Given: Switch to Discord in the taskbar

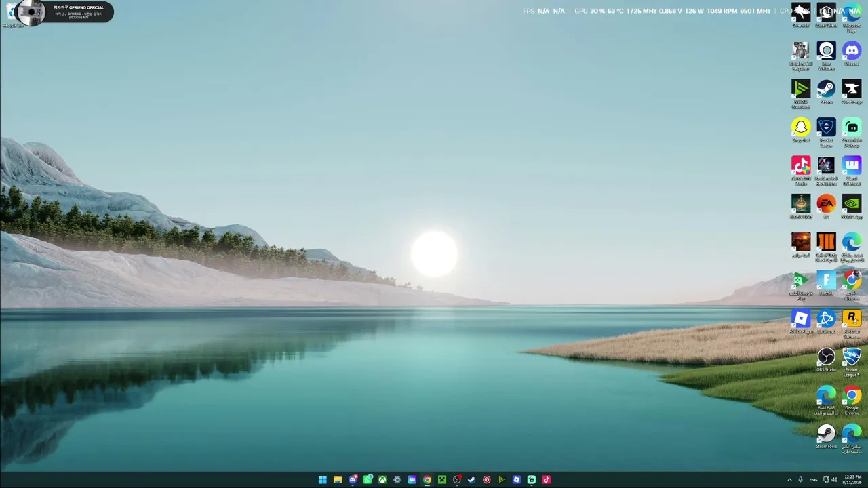Looking at the screenshot, I should click(x=353, y=480).
